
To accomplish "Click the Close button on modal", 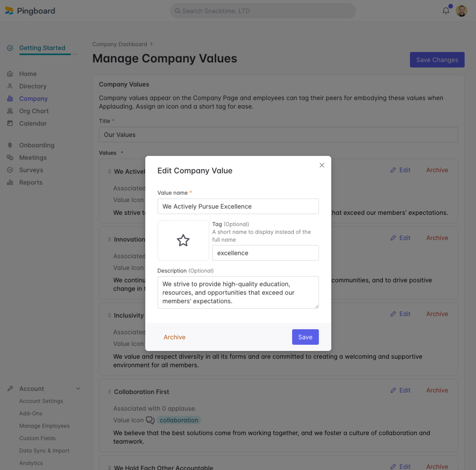I will coord(322,165).
